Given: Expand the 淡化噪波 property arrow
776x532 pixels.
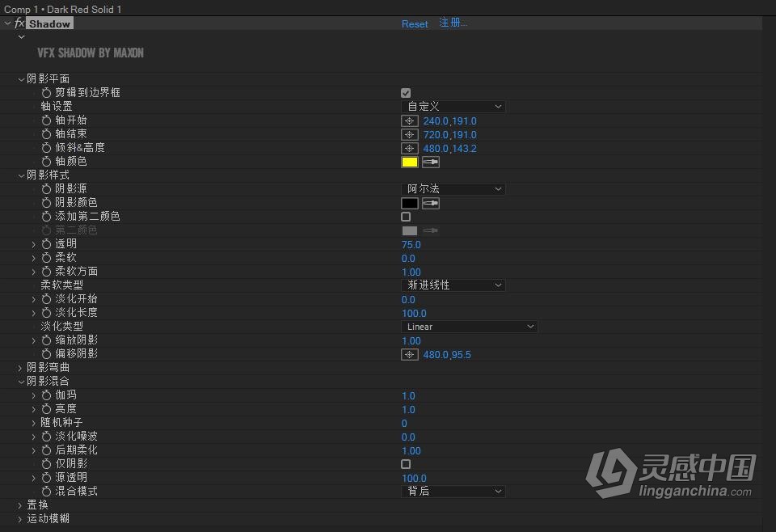Looking at the screenshot, I should [34, 437].
